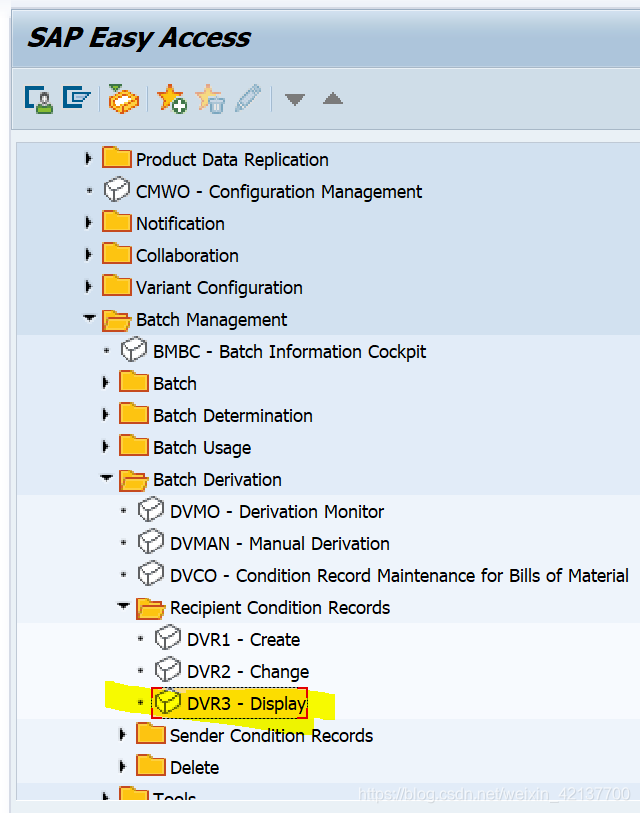Image resolution: width=640 pixels, height=813 pixels.
Task: Click the DVMO transaction cube icon
Action: (150, 510)
